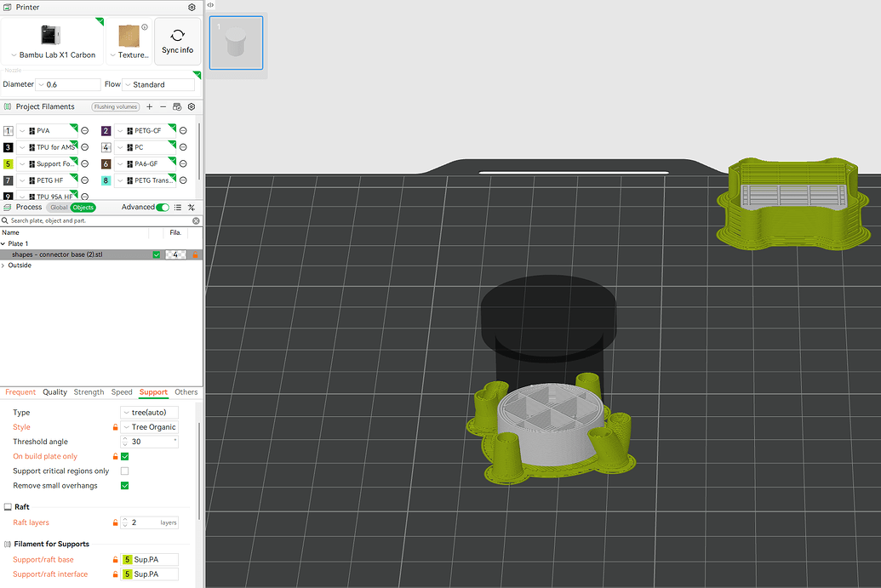Click filament 4 cell for connector base
Viewport: 881px width, 588px height.
click(175, 254)
